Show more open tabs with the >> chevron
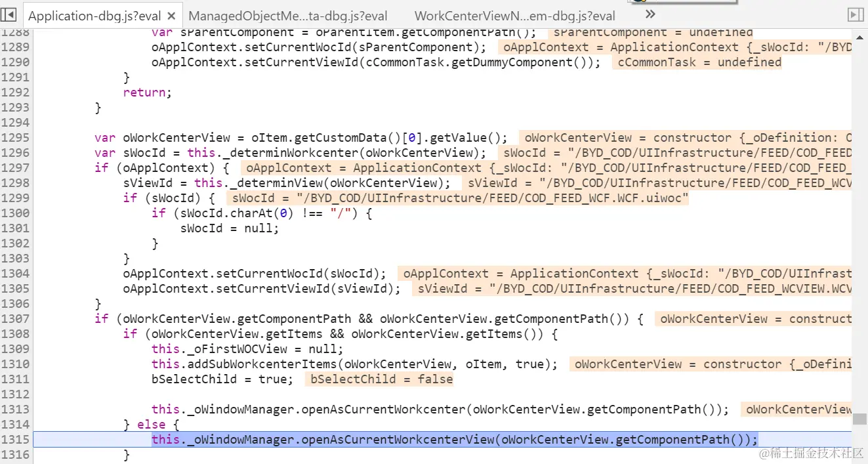This screenshot has width=868, height=464. 650,14
